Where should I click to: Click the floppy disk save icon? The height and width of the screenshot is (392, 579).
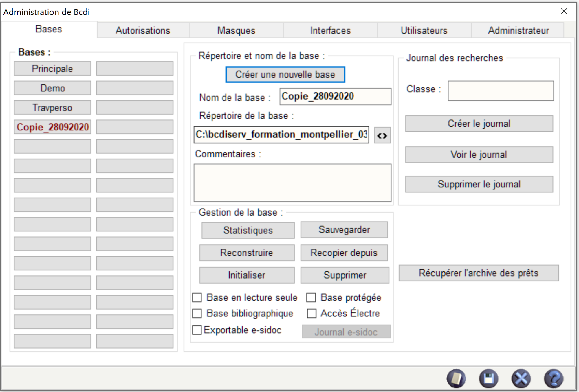tap(489, 378)
